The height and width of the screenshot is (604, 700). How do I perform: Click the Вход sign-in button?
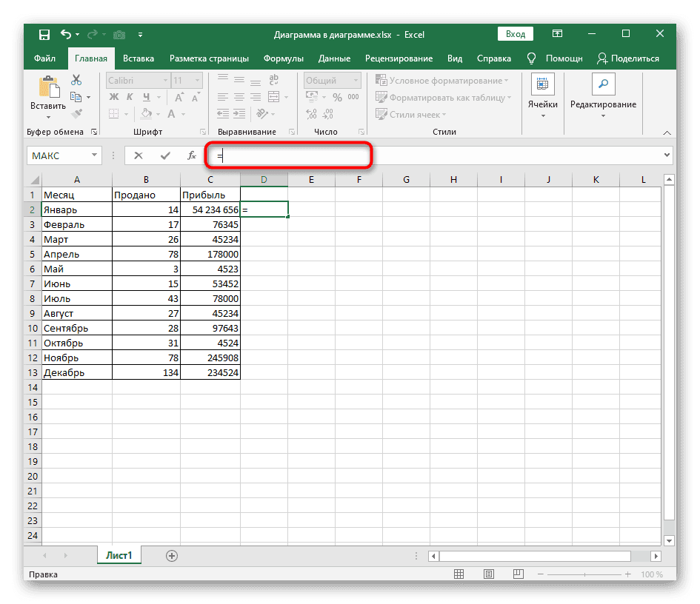(x=515, y=34)
